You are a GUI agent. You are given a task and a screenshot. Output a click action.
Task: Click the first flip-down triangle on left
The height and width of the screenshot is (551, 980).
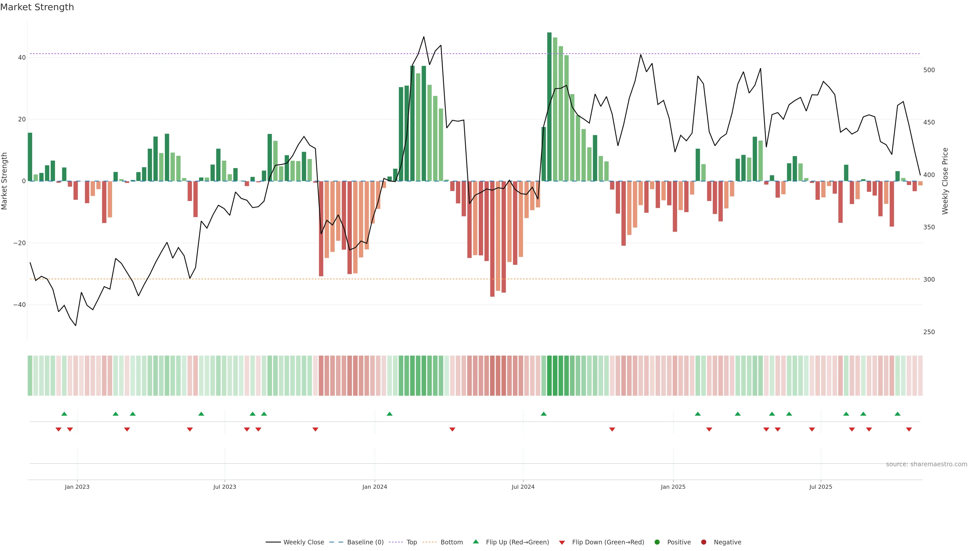coord(59,429)
